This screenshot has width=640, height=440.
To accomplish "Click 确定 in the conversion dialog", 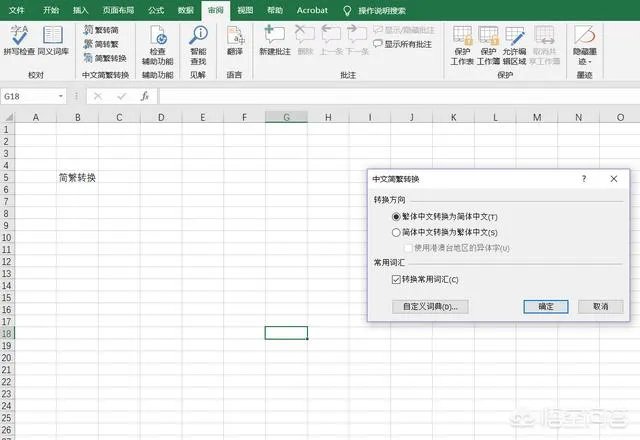I will tap(546, 307).
